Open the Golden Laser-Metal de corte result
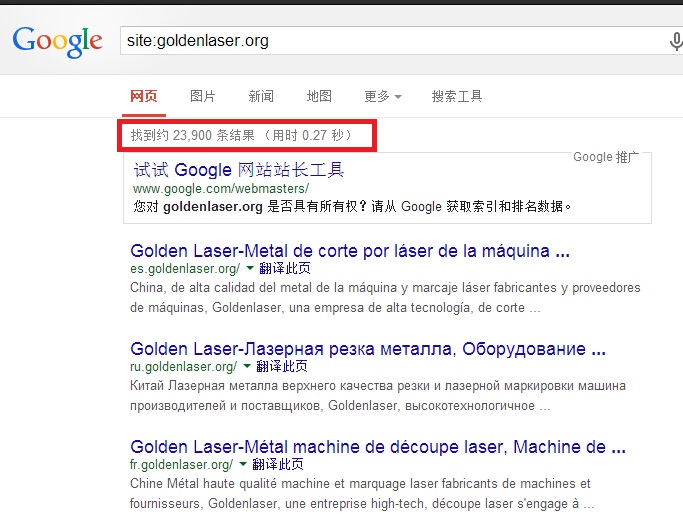 point(350,250)
